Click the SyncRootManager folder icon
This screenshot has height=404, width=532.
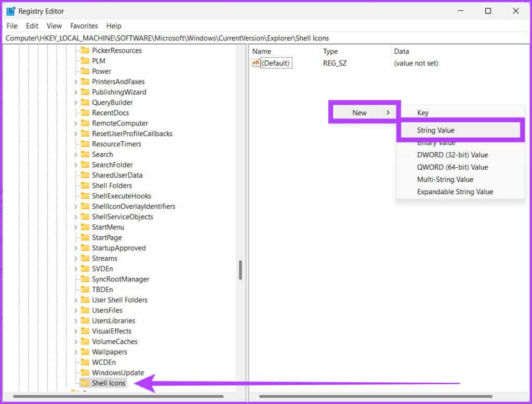point(85,279)
